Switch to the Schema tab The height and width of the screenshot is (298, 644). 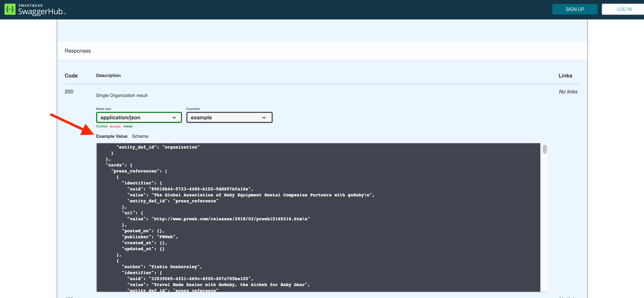140,136
